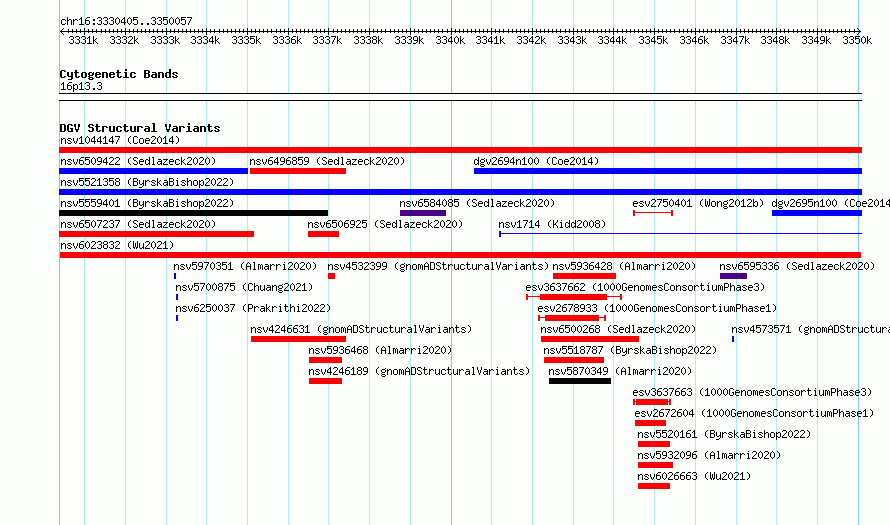Click the DGV Structural Variants track title
890x525 pixels.
click(140, 128)
